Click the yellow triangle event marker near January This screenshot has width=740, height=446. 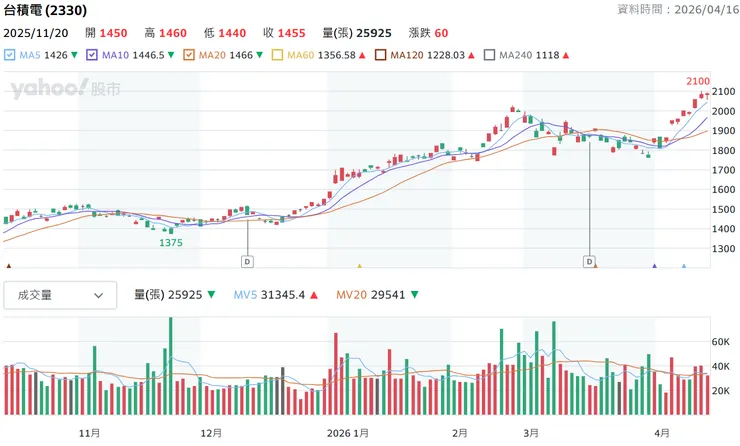coord(360,266)
